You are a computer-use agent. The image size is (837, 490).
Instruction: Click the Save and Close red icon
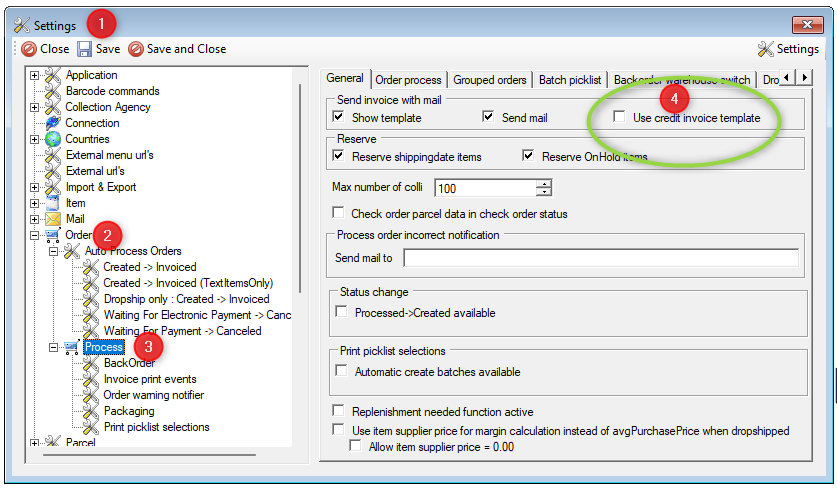pos(136,49)
